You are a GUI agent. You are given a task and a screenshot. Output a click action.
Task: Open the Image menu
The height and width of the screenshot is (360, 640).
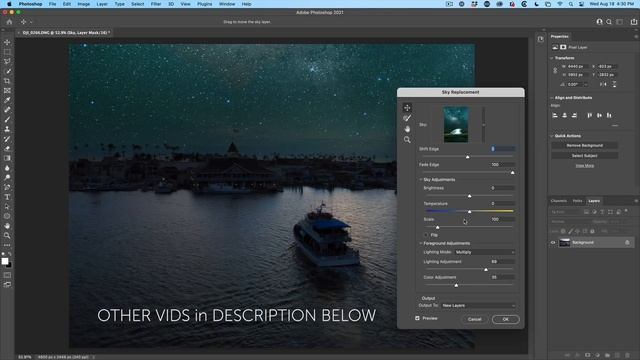(84, 4)
